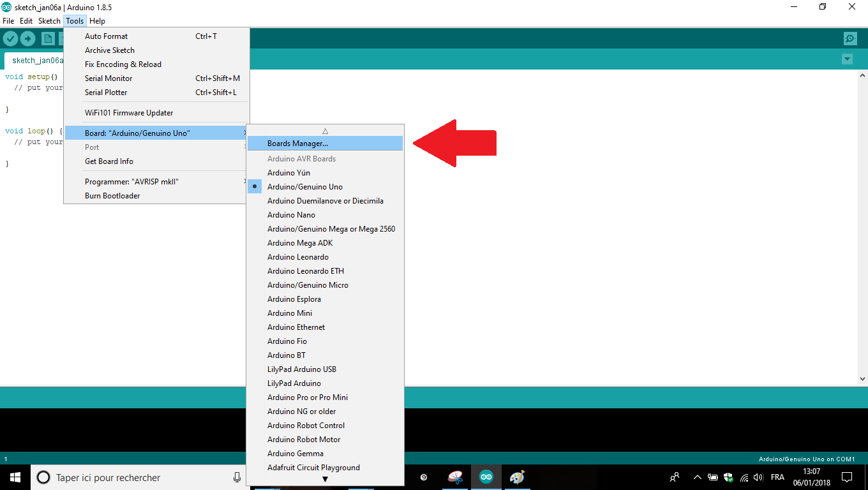
Task: Click the editor scrollbar down arrow
Action: (862, 378)
